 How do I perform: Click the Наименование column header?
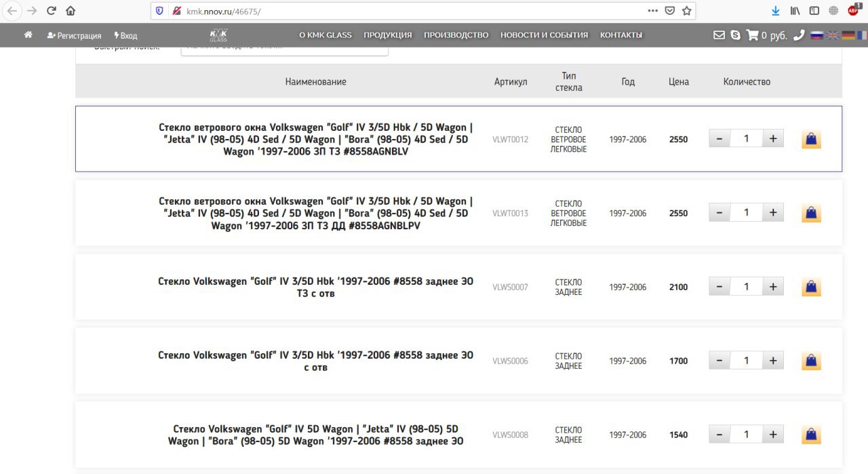(x=316, y=81)
